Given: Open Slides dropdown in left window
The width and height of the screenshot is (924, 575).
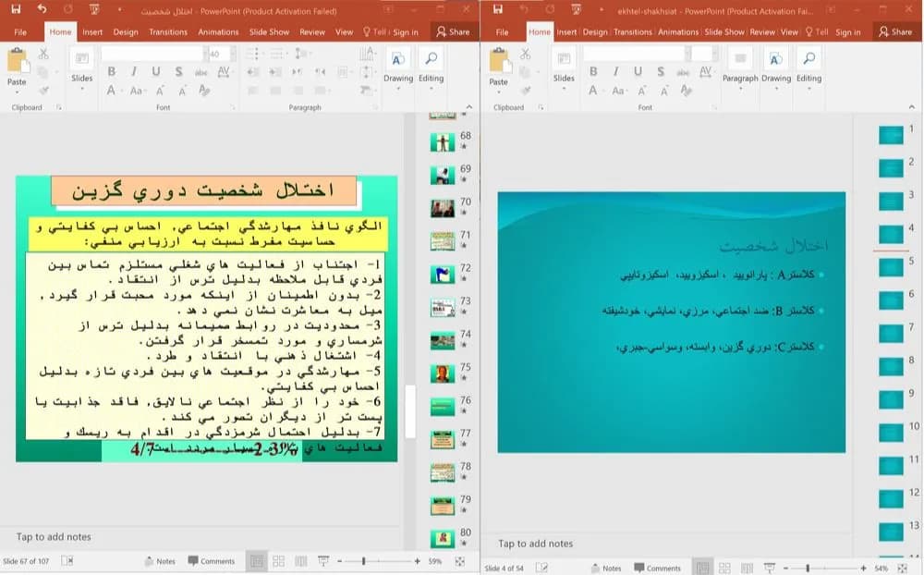Looking at the screenshot, I should (x=82, y=70).
